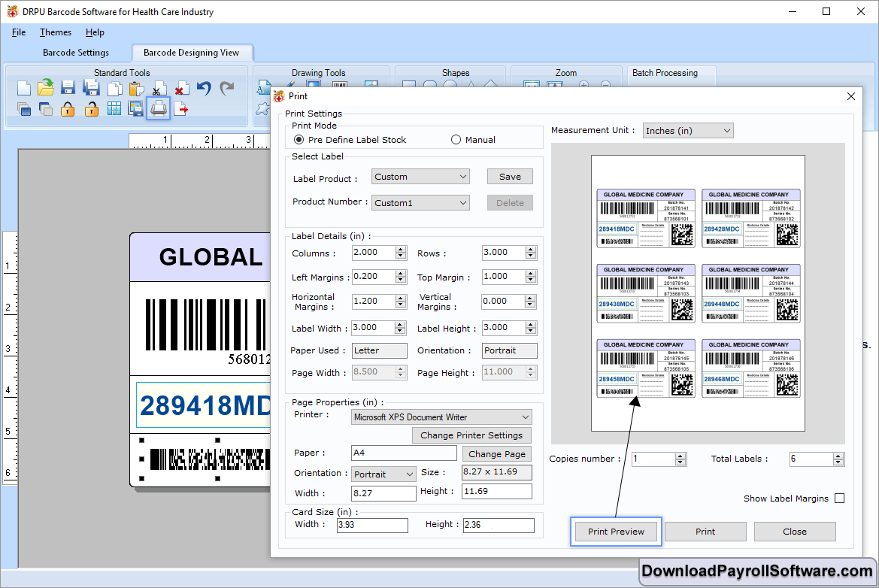
Task: Click the Label Width stepper arrows
Action: pyautogui.click(x=400, y=328)
